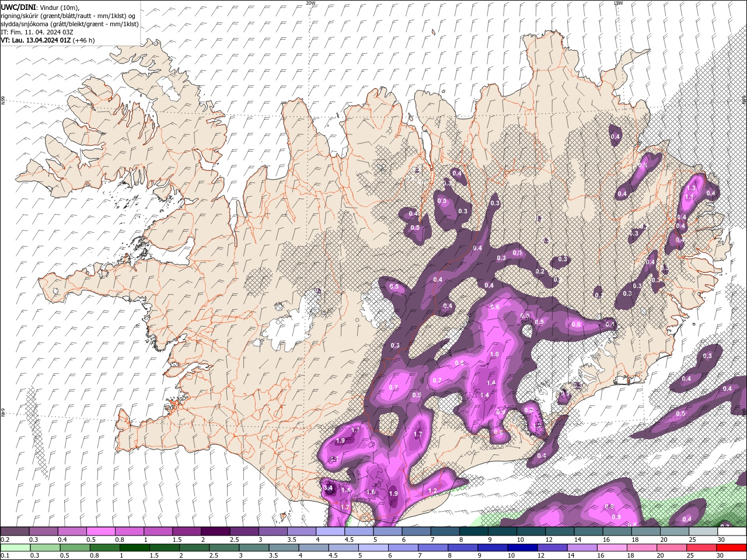Image resolution: width=747 pixels, height=560 pixels.
Task: Click bottom legend swatch between 1 and 1.5
Action: [x=134, y=548]
